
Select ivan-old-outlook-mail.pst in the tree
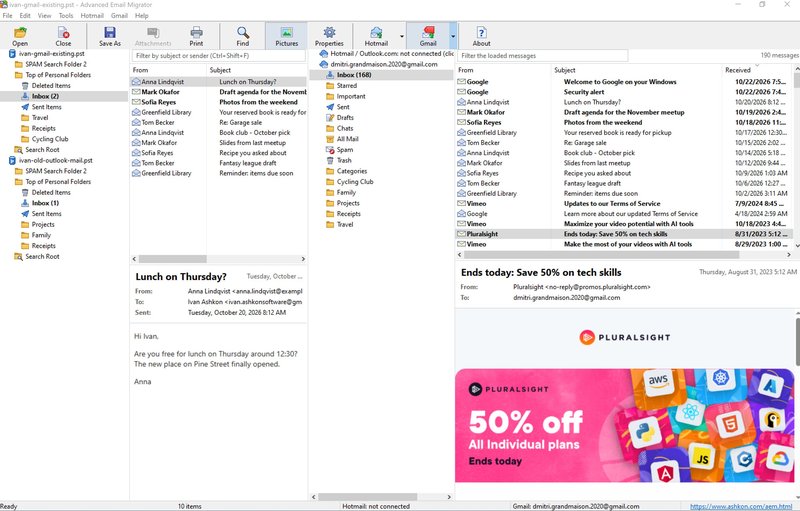pos(56,160)
